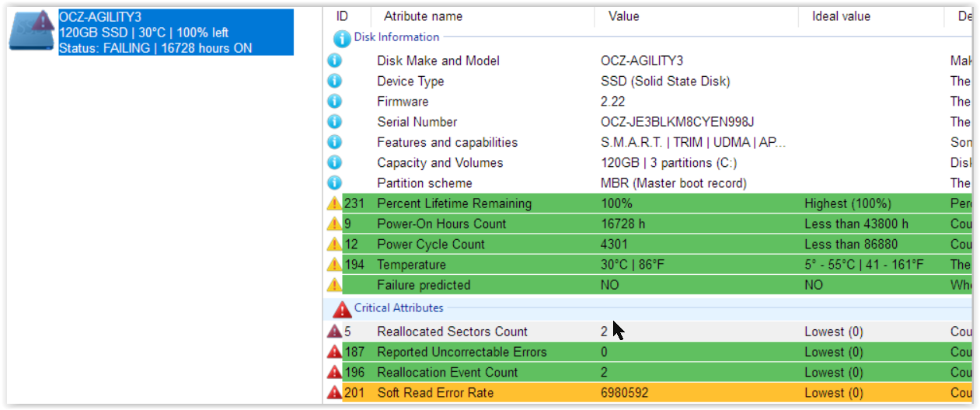
Task: Click the Ideal value column header
Action: (x=841, y=16)
